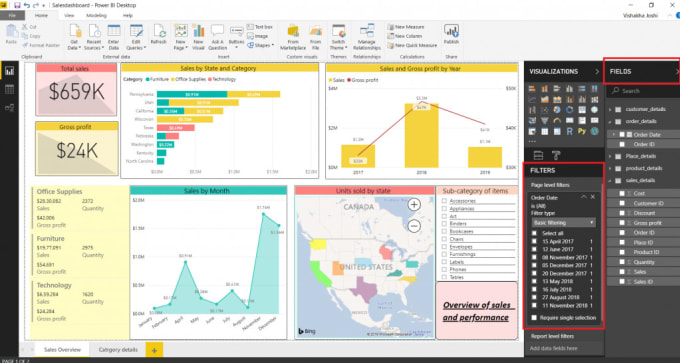
Task: Import a custom visual From File
Action: coord(315,37)
